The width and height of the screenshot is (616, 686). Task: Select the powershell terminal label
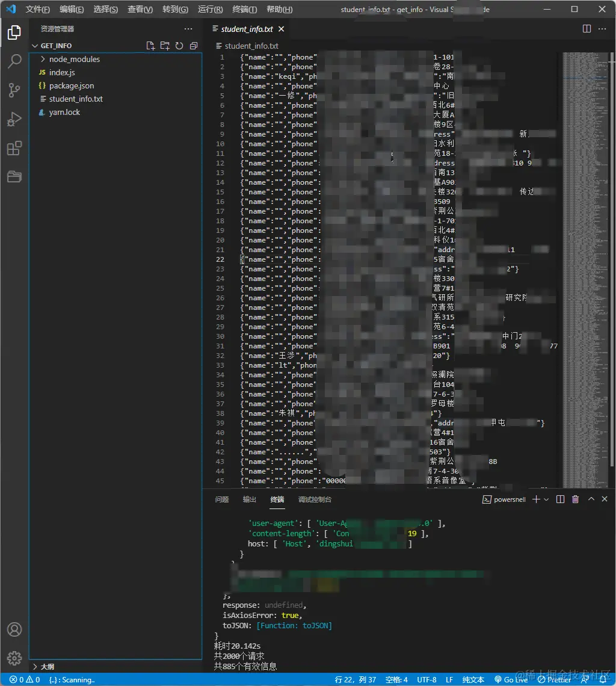(504, 499)
